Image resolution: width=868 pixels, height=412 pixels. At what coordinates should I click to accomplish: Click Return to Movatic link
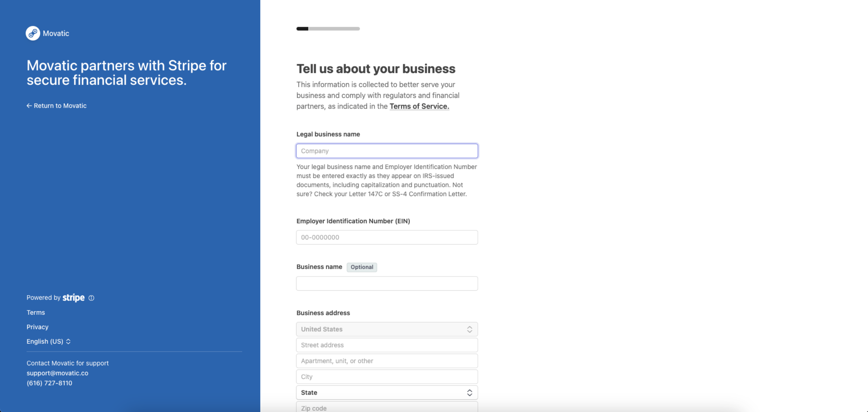point(60,106)
